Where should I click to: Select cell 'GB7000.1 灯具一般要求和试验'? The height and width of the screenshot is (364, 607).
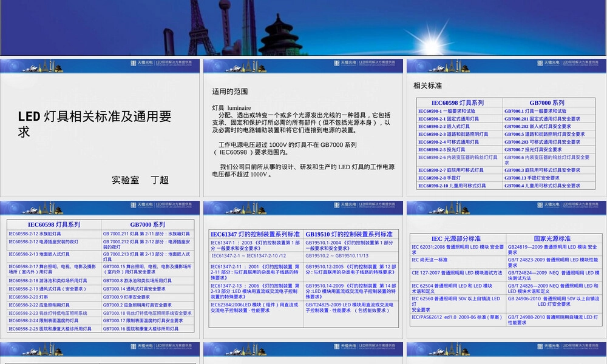pyautogui.click(x=549, y=111)
